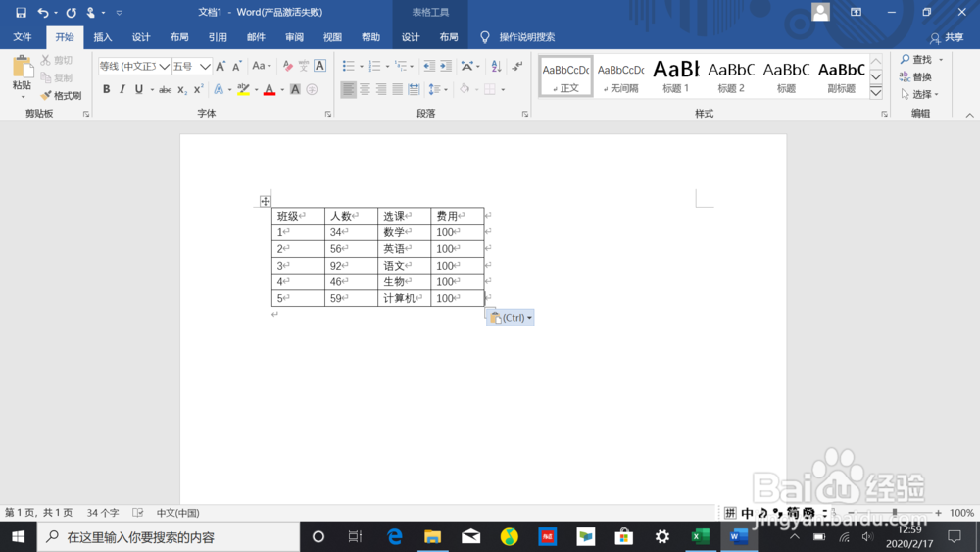Align text left
980x552 pixels.
click(348, 89)
